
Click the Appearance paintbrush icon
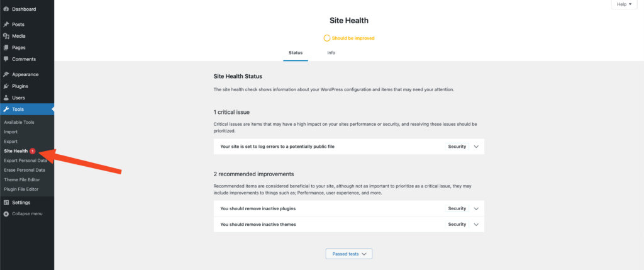coord(6,74)
